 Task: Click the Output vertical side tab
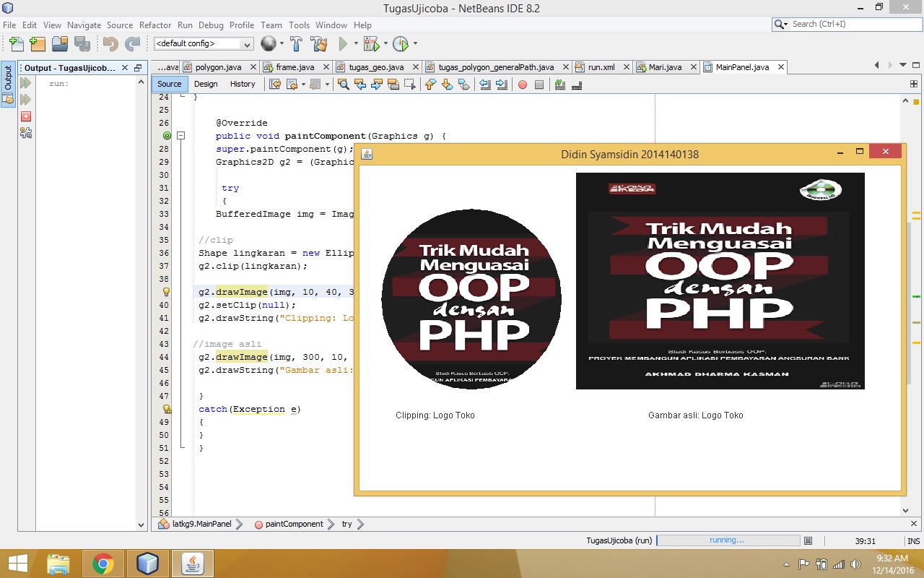coord(8,84)
